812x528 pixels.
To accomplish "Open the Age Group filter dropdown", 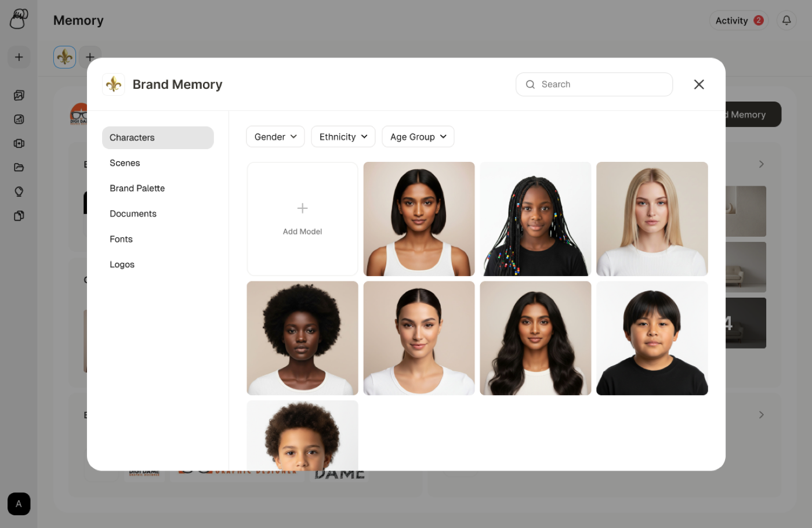I will [x=418, y=137].
